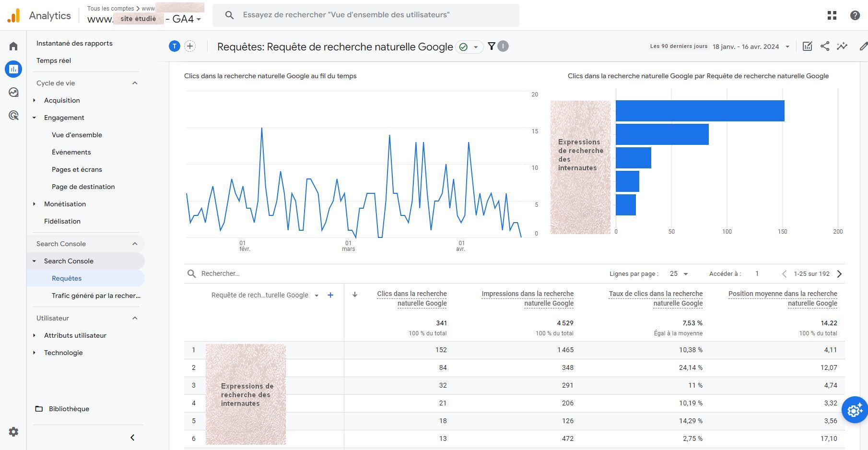
Task: Open Événements report
Action: [x=71, y=152]
